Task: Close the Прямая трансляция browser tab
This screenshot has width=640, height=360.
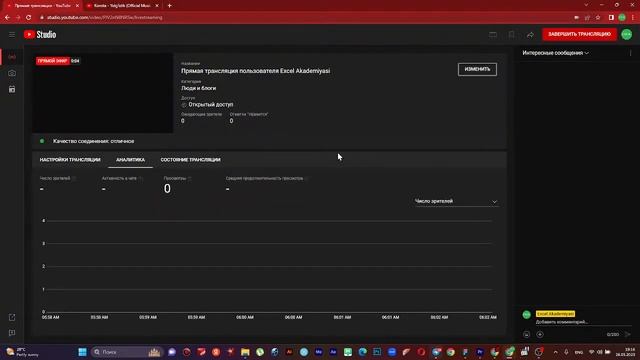Action: pos(77,6)
